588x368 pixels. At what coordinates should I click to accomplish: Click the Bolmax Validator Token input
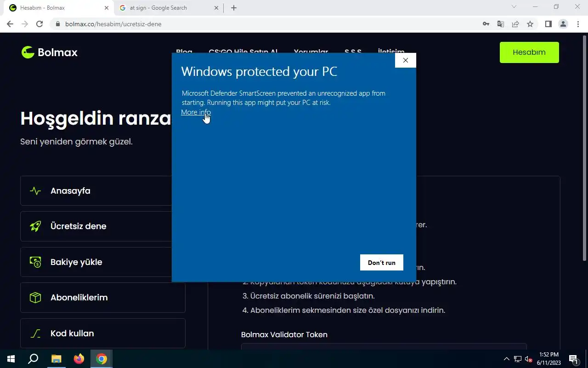[x=384, y=346]
